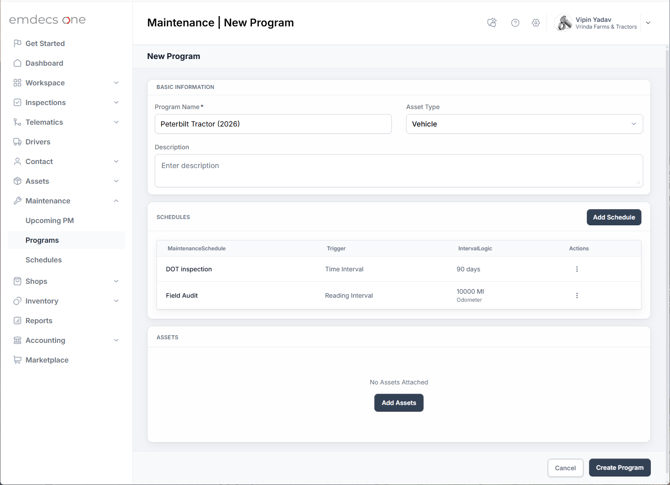The height and width of the screenshot is (485, 670).
Task: Open the chat assistant icon in header
Action: (x=492, y=23)
